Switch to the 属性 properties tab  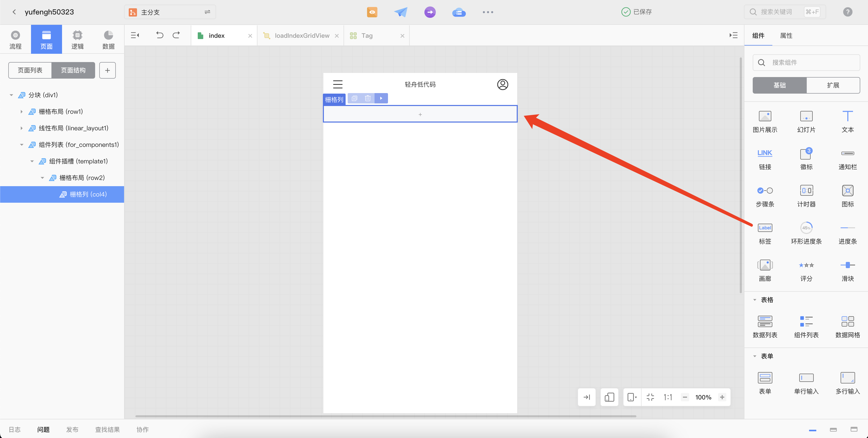pyautogui.click(x=786, y=35)
